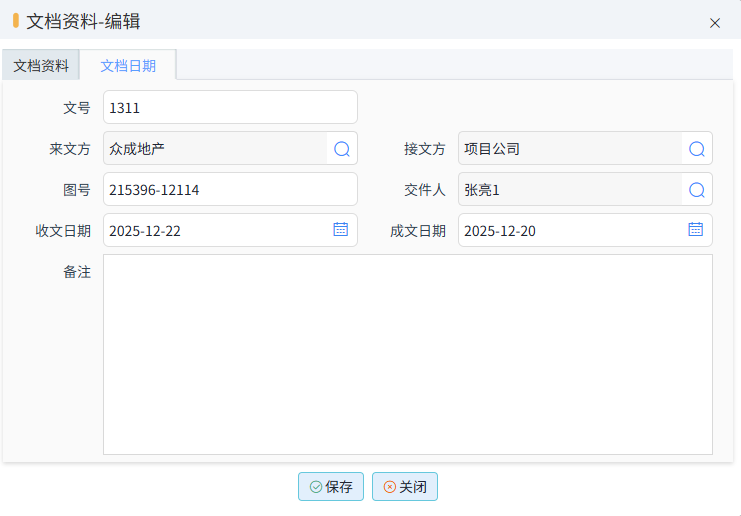
Task: Switch to the 文档资料 tab
Action: point(41,66)
